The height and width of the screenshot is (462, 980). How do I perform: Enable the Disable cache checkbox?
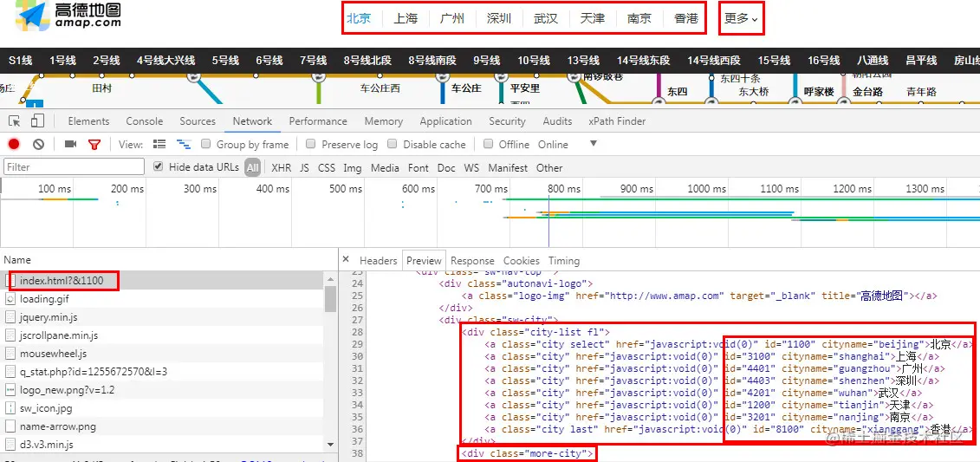(393, 144)
